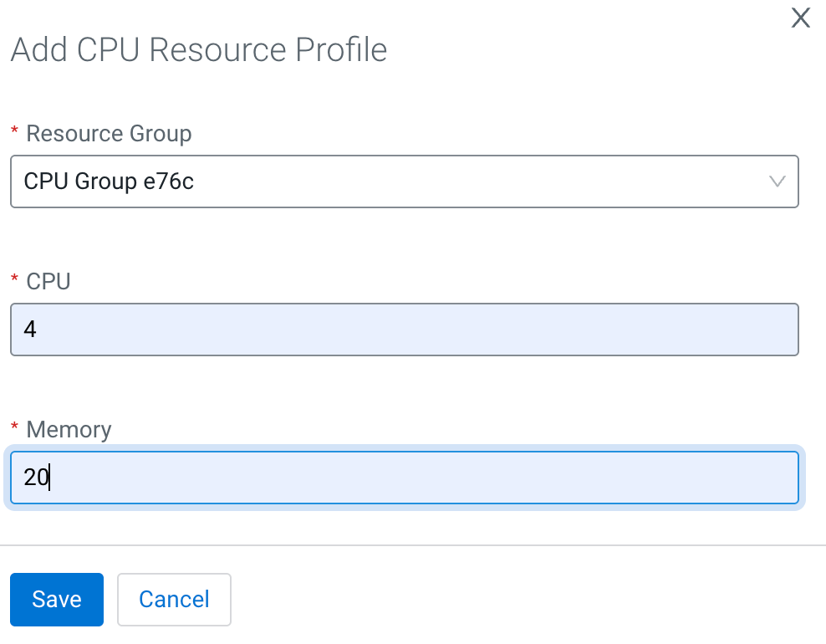
Task: Focus the CPU input field
Action: point(404,330)
